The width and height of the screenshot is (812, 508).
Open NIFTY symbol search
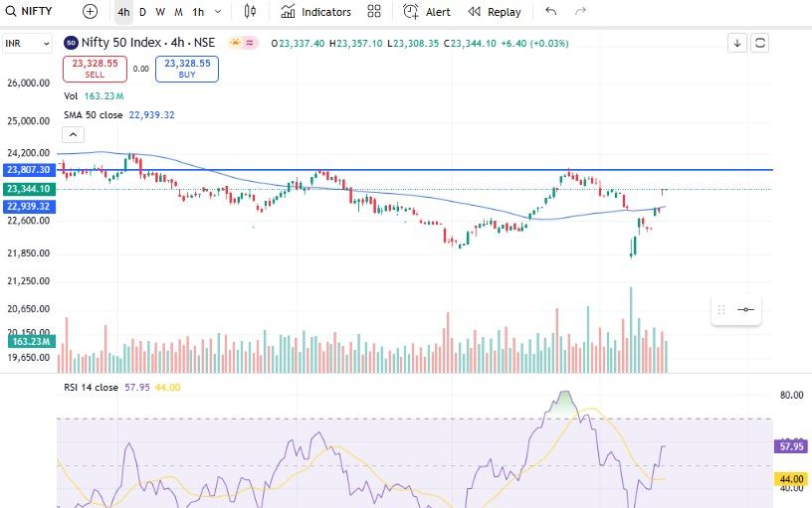coord(29,11)
